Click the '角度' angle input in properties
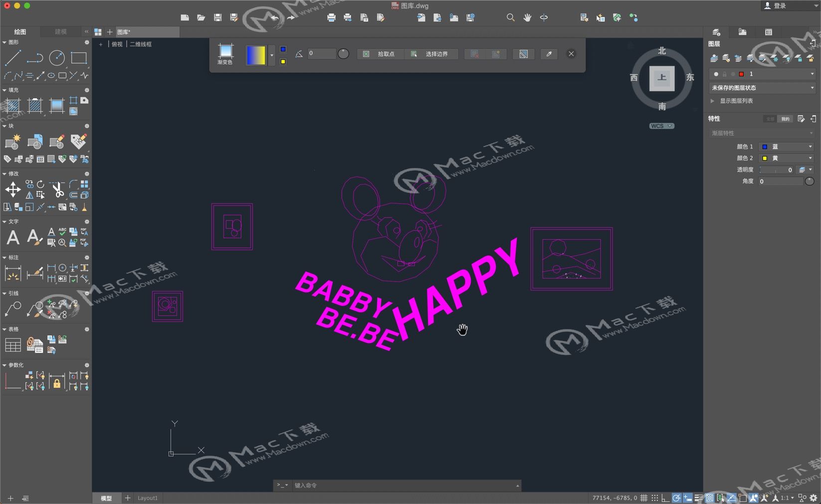 tap(781, 181)
